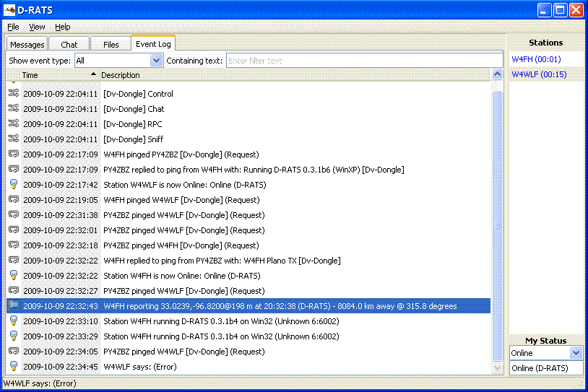Viewport: 588px width, 392px height.
Task: Click lightbulb icon at 22:33:10 W4FH running event
Action: [14, 321]
